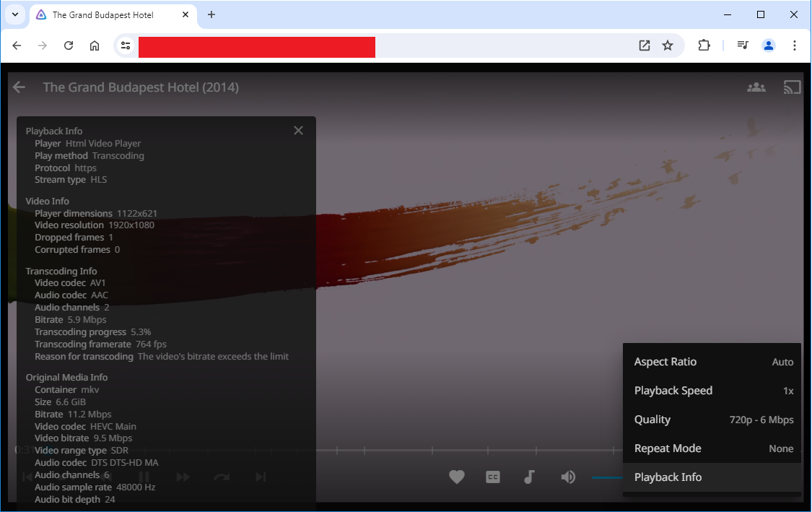Viewport: 812px width, 512px height.
Task: Open a new browser tab
Action: [211, 14]
